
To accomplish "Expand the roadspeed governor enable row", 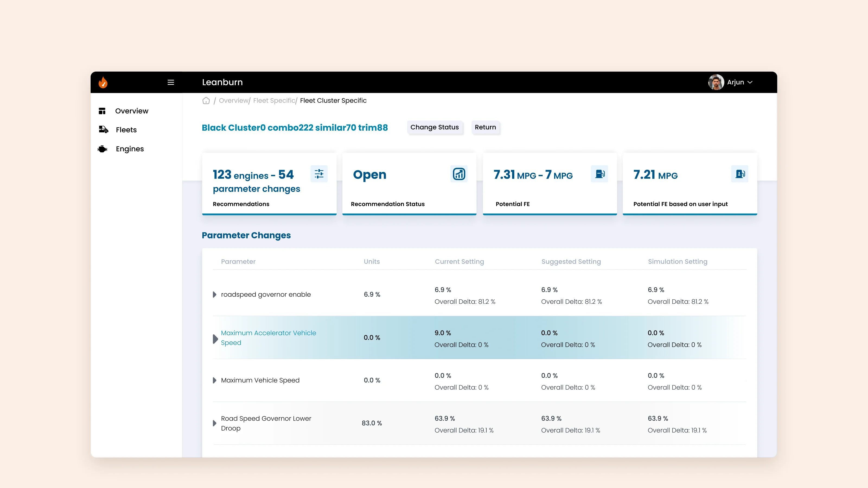I will [215, 295].
